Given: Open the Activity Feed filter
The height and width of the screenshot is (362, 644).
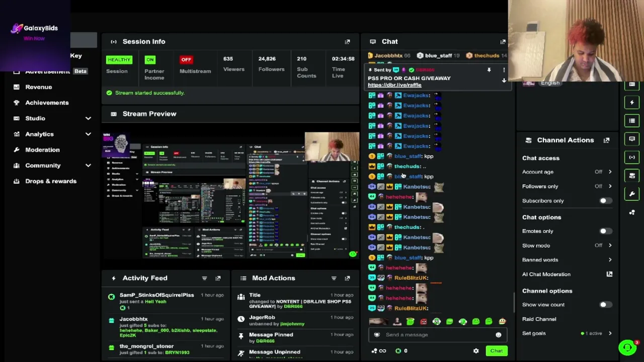Looking at the screenshot, I should [x=204, y=278].
